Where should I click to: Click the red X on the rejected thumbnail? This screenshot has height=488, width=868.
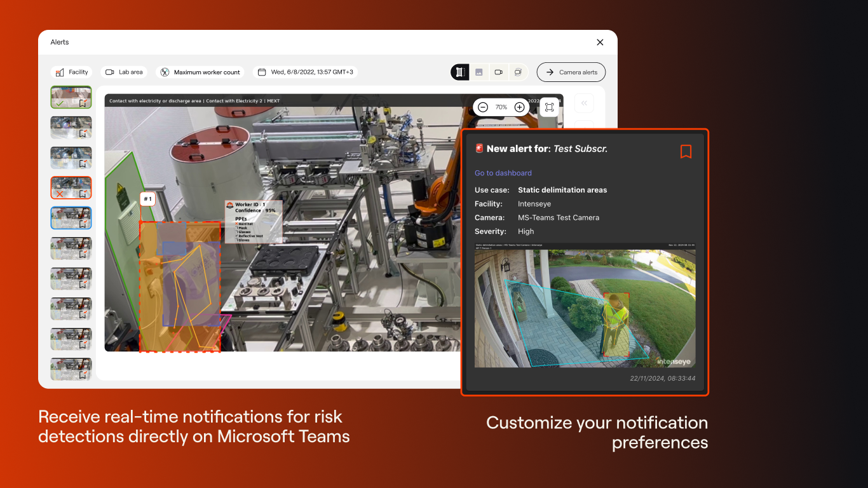pos(59,194)
